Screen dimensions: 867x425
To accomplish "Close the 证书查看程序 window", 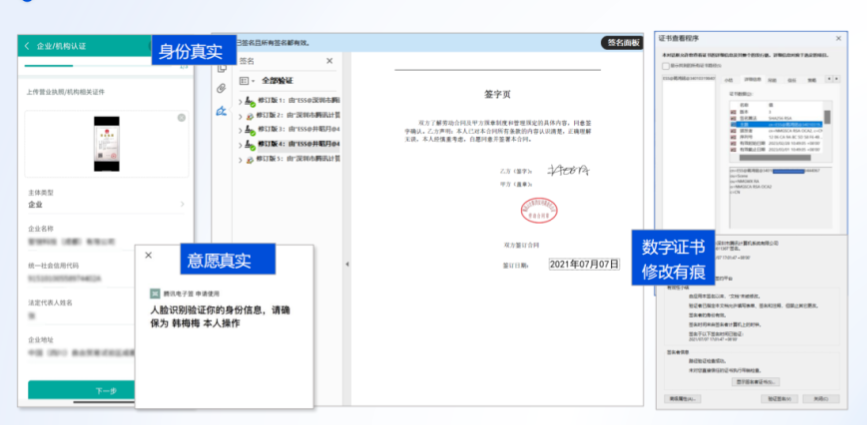I will [837, 38].
